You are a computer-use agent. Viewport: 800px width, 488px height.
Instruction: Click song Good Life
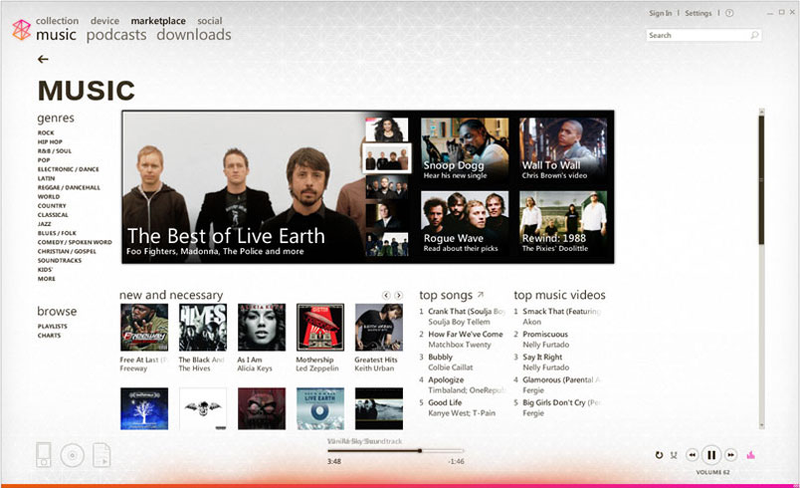pyautogui.click(x=445, y=403)
